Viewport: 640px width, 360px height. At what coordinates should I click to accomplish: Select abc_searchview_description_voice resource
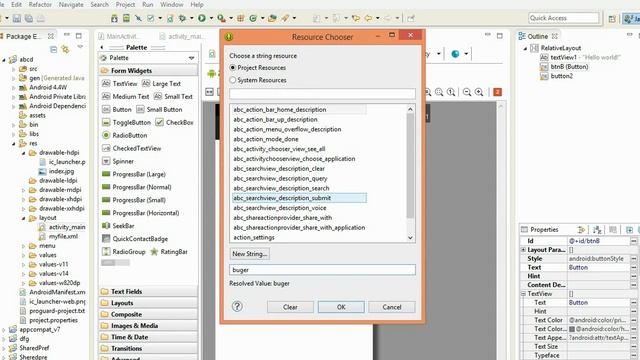[x=280, y=208]
